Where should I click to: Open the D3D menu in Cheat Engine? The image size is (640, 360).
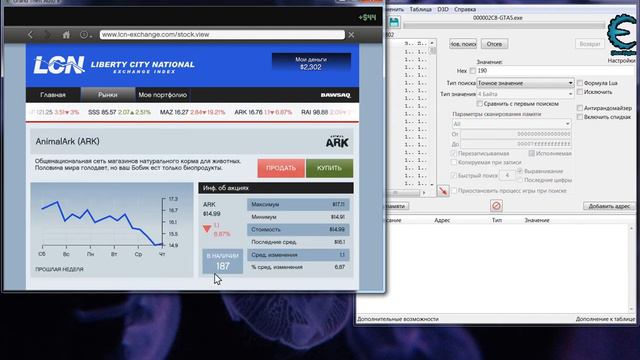pyautogui.click(x=443, y=9)
